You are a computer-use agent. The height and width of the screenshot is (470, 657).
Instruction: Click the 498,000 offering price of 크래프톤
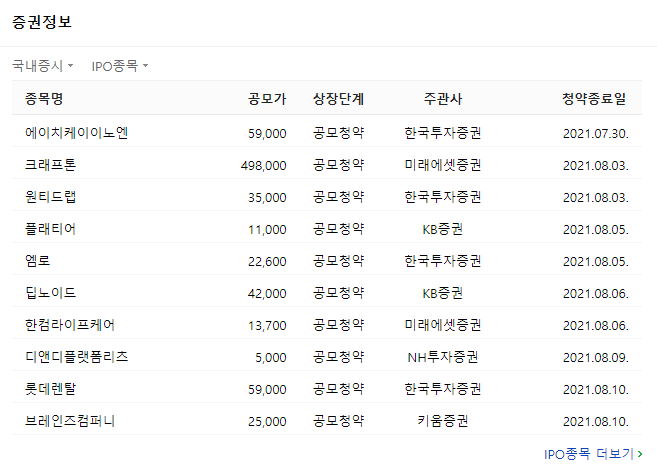click(x=264, y=165)
